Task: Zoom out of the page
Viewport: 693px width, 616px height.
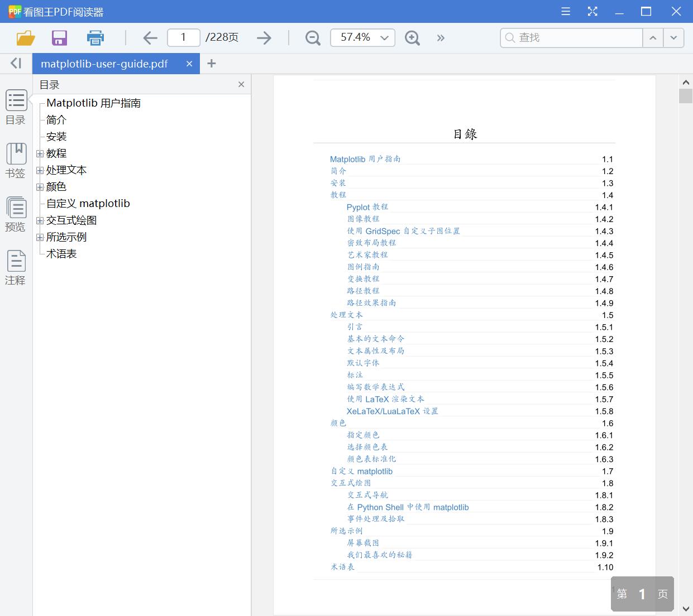Action: [x=312, y=37]
